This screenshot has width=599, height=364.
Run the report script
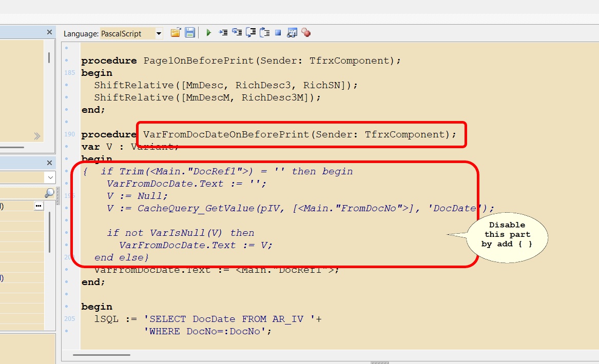(208, 32)
